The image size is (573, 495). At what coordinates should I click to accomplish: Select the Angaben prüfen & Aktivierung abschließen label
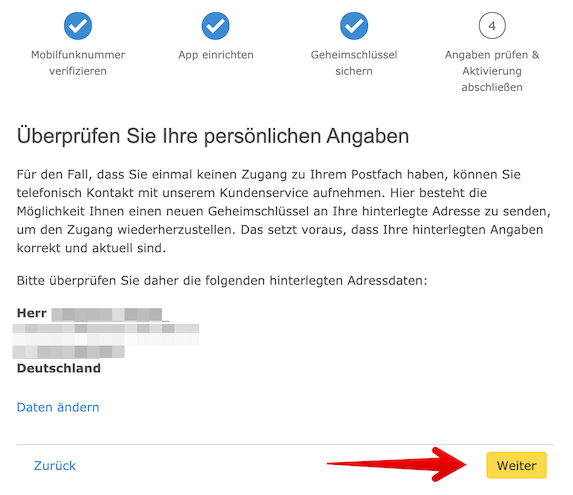tap(492, 71)
